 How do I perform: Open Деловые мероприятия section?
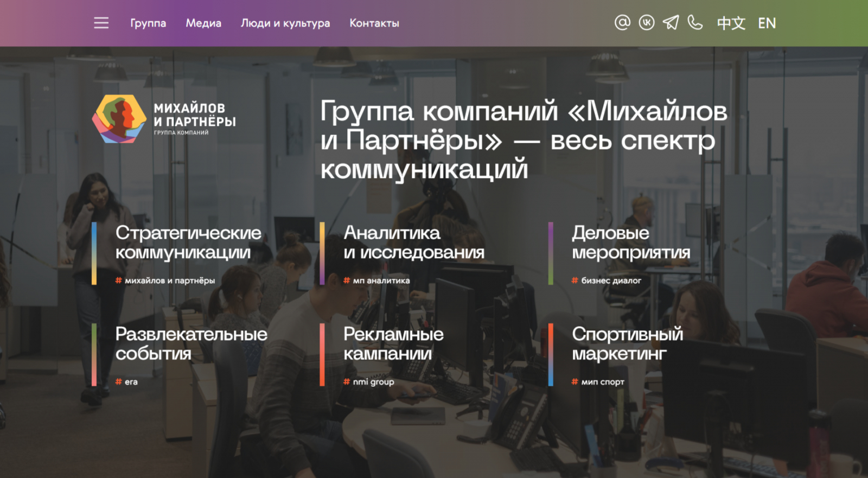point(631,243)
